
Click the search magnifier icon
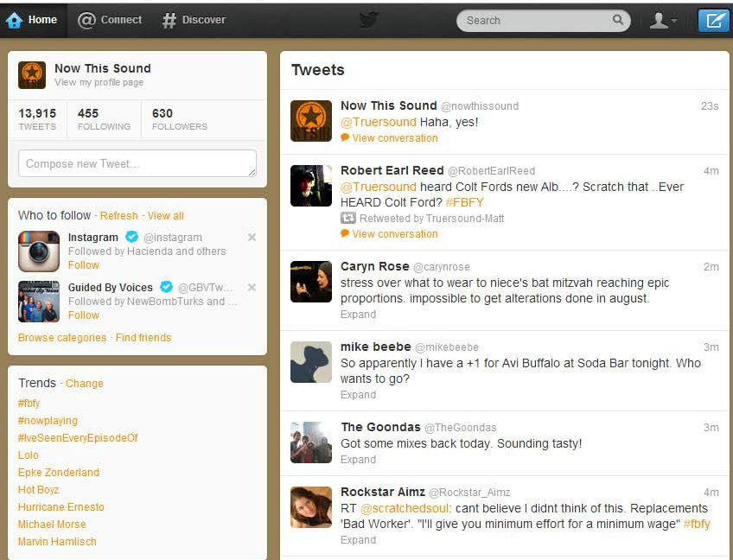(617, 20)
